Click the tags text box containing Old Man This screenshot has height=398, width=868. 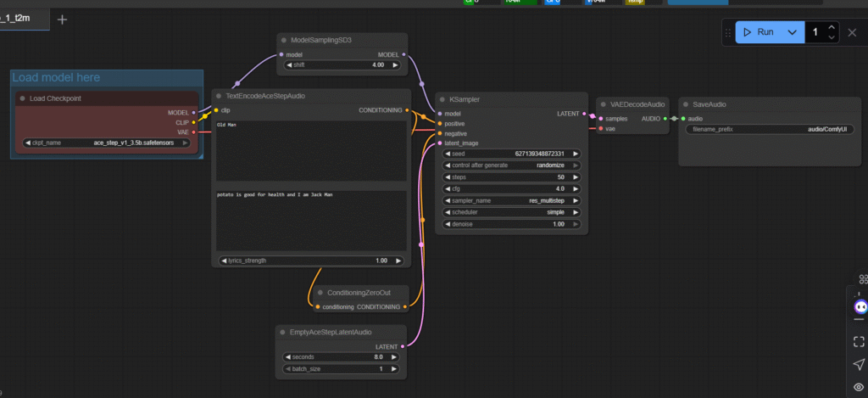[x=311, y=151]
